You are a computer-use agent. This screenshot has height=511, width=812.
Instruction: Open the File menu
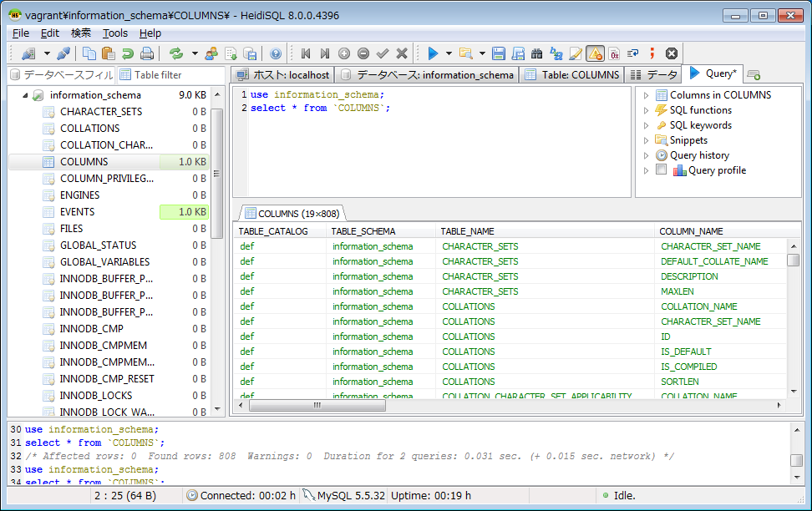21,33
